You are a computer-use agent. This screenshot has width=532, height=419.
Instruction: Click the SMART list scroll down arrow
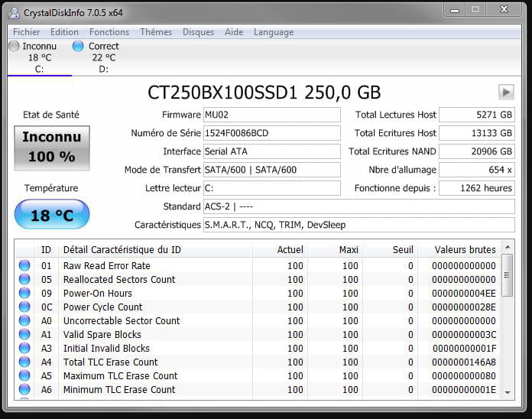[508, 392]
